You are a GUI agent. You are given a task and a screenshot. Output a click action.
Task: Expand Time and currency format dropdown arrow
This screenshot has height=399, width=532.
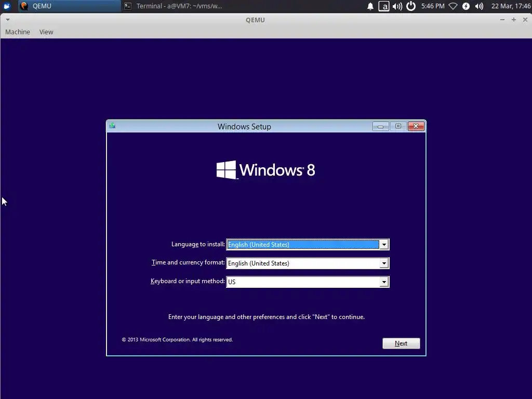coord(384,263)
